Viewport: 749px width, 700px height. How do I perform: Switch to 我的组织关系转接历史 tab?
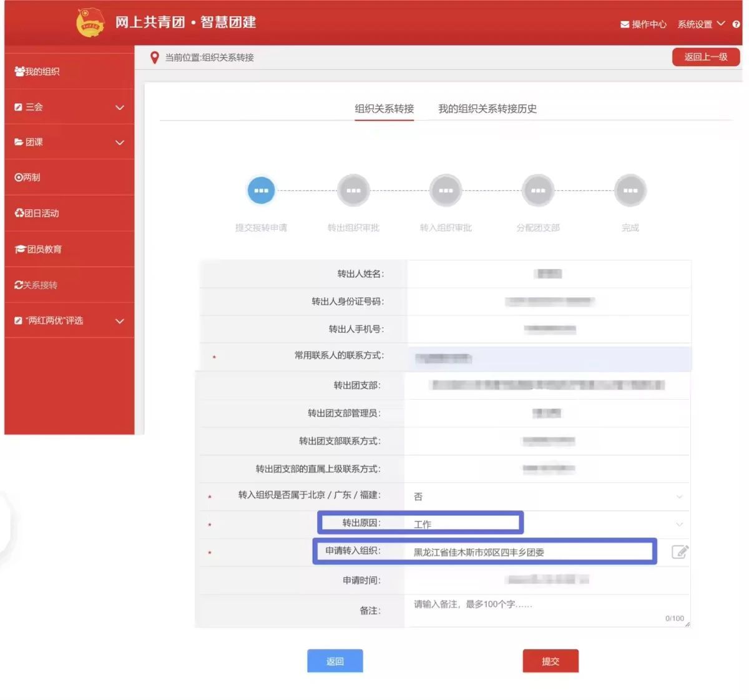487,109
